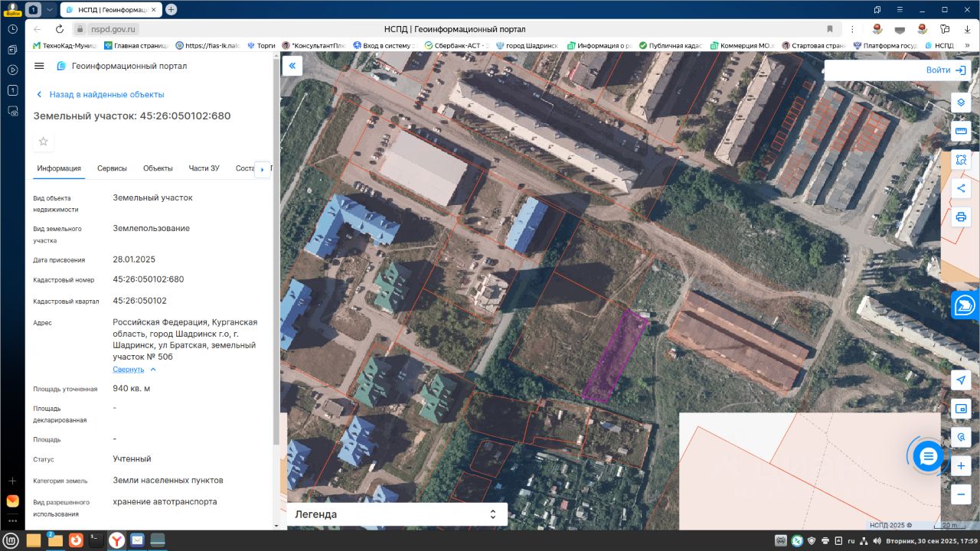
Task: Open the map layers button
Action: point(961,103)
